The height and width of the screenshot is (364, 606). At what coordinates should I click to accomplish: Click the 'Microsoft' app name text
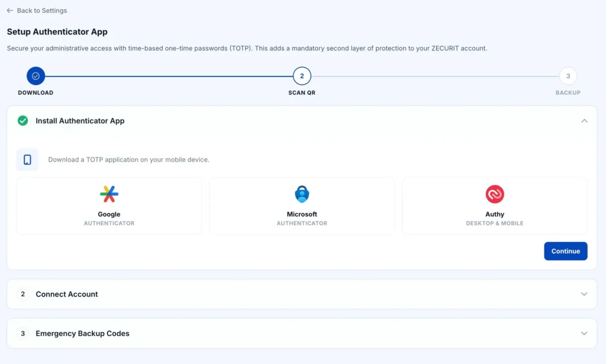coord(302,214)
